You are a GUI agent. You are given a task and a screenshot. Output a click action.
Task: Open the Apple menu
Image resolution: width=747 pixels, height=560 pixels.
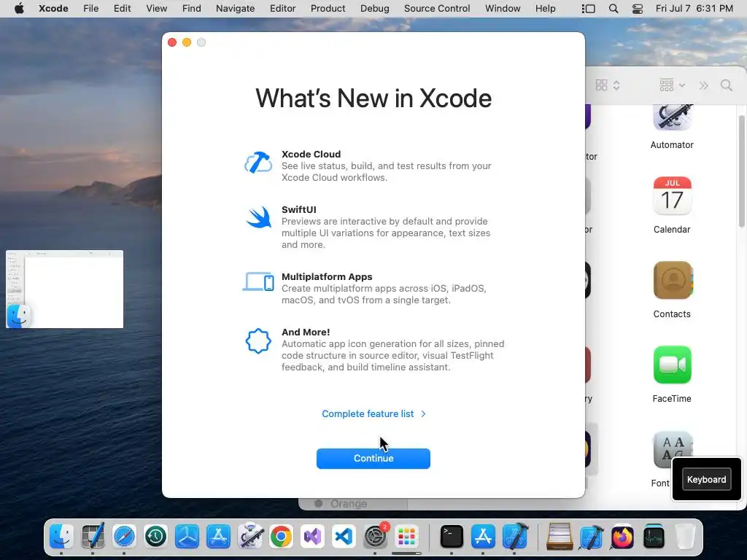point(19,9)
